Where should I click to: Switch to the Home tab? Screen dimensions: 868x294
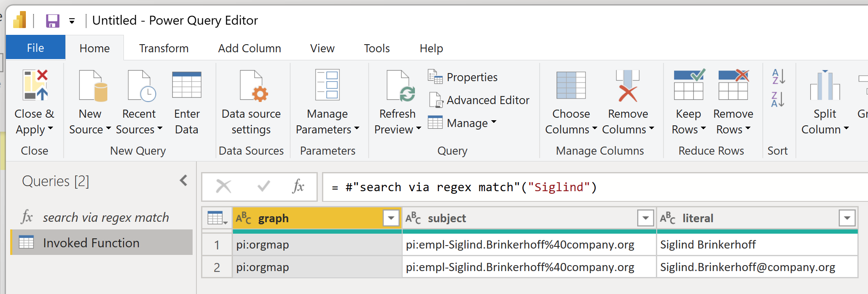(x=95, y=48)
